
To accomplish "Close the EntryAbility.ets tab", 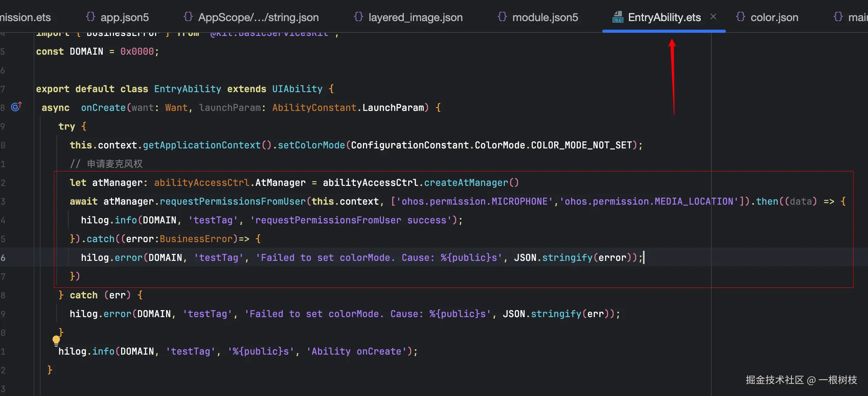I will pyautogui.click(x=713, y=16).
